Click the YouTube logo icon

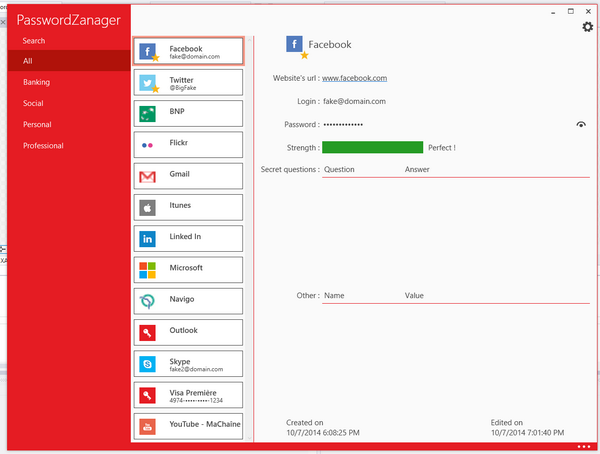coord(147,427)
